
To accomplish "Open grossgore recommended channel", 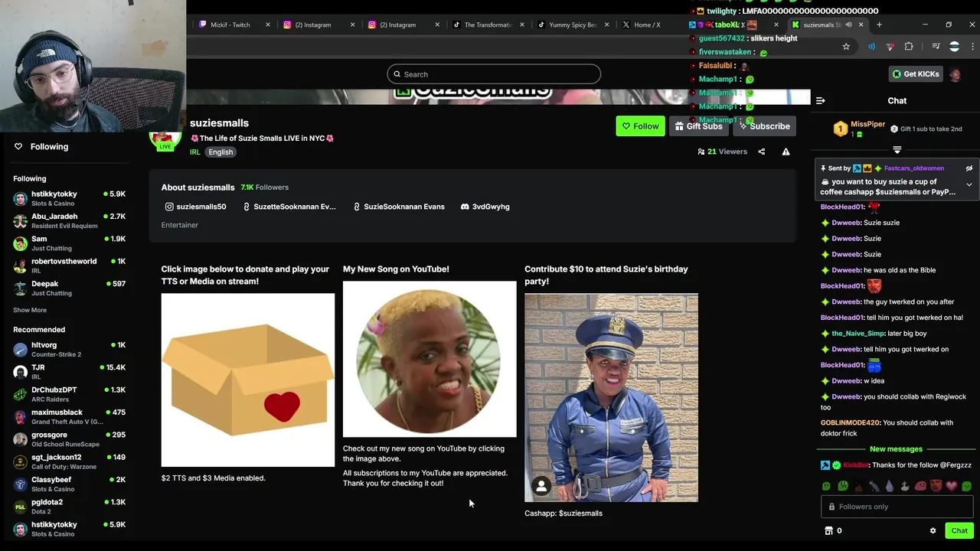I will point(69,439).
